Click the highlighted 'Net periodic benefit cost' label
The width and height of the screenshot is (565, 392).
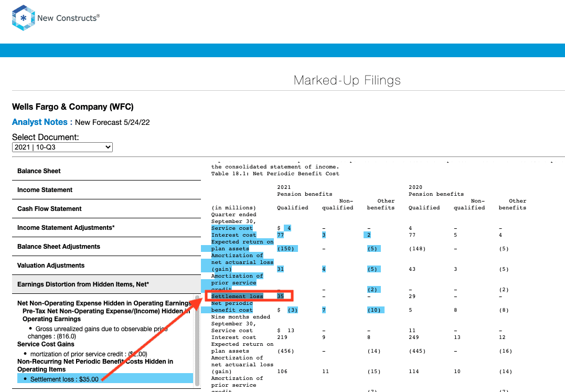[232, 306]
